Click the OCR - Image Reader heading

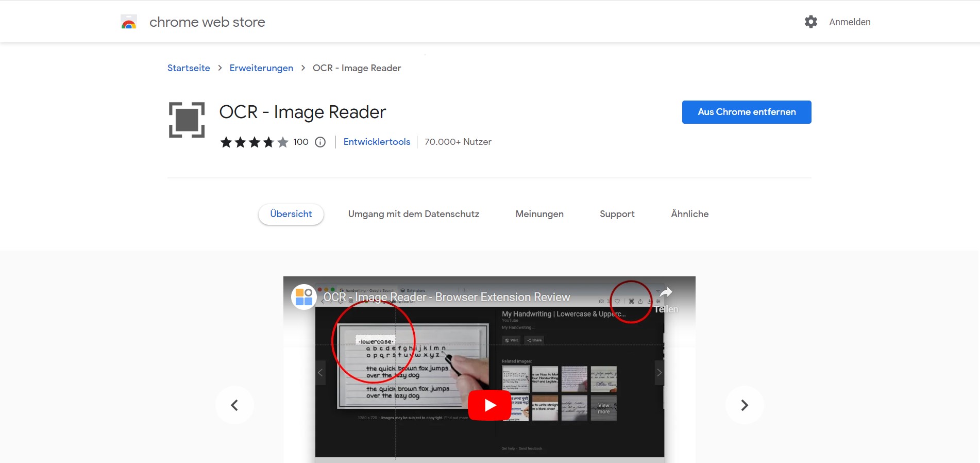click(x=302, y=112)
